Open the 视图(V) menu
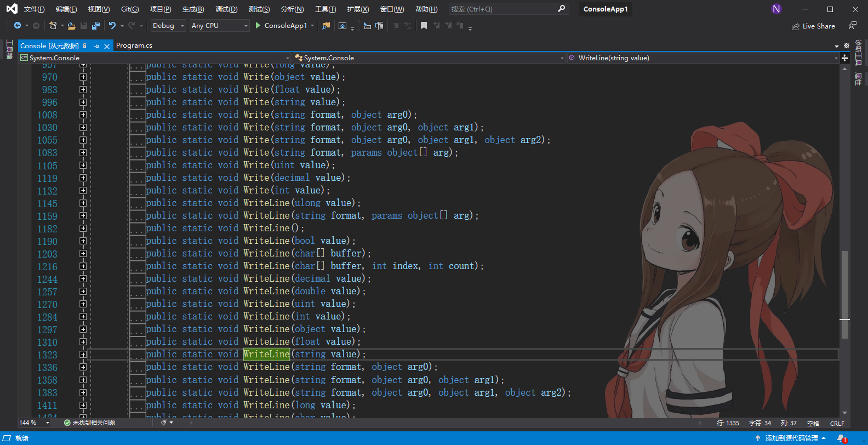Viewport: 868px width, 445px height. click(99, 9)
